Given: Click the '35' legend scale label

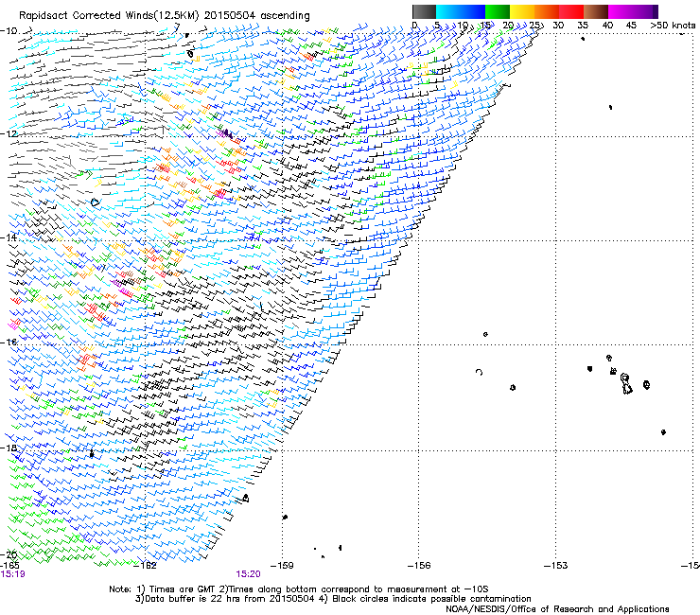Looking at the screenshot, I should point(583,26).
